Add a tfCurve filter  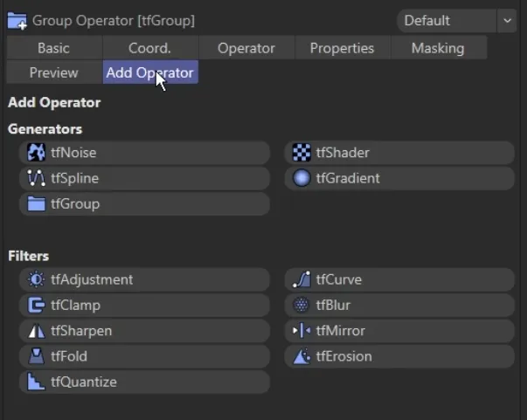(x=399, y=279)
